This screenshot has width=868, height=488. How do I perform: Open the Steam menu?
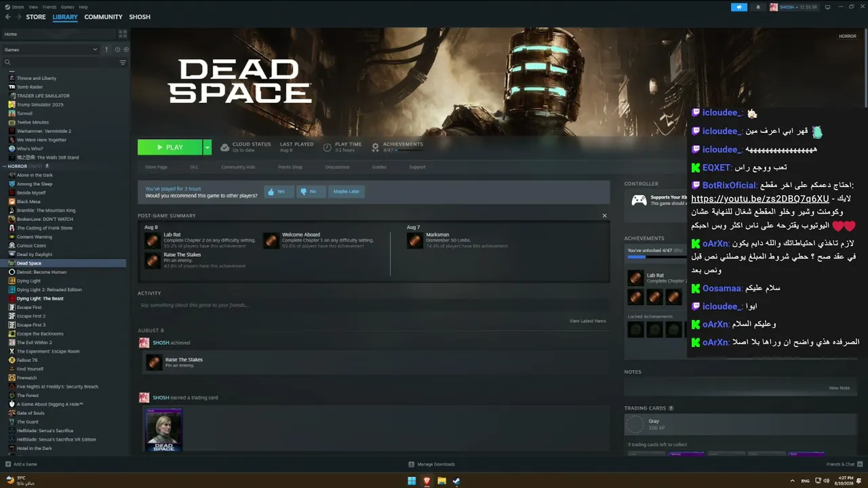[18, 7]
